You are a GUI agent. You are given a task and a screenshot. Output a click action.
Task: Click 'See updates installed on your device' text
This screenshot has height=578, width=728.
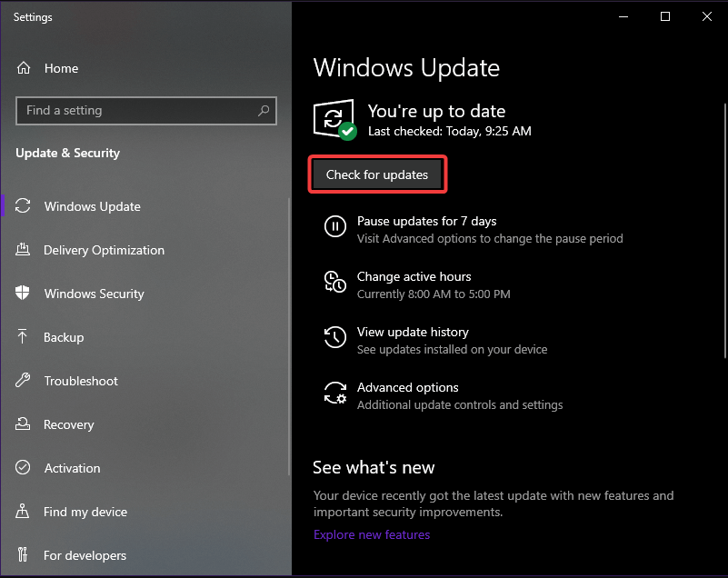point(452,349)
